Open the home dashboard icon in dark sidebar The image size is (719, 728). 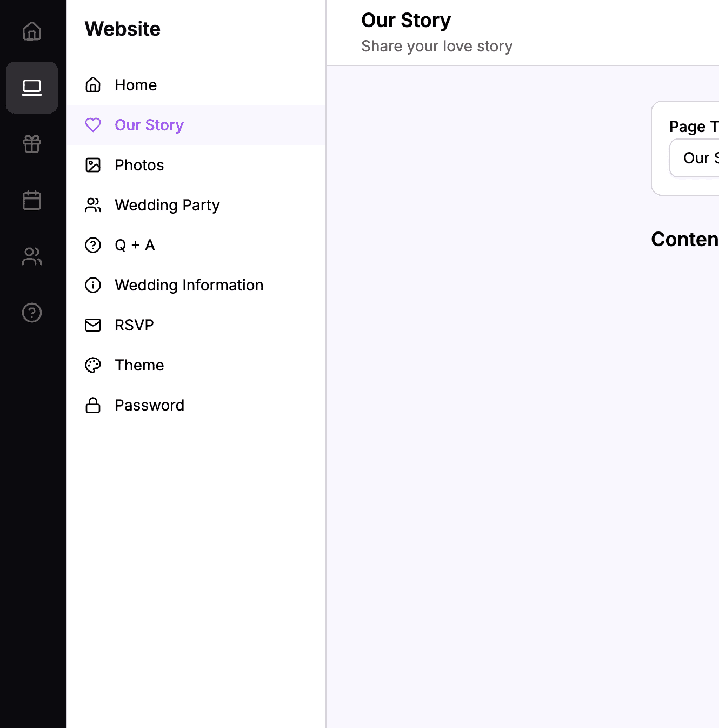tap(32, 31)
